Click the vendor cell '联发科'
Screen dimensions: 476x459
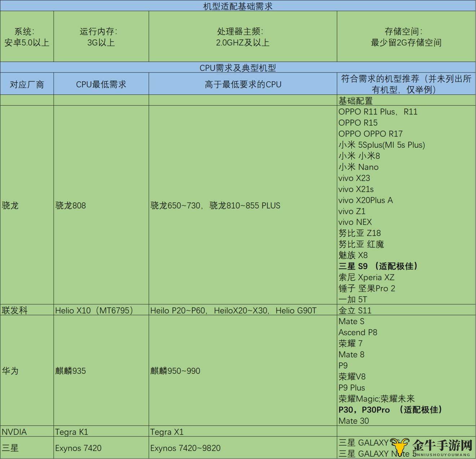pos(27,310)
